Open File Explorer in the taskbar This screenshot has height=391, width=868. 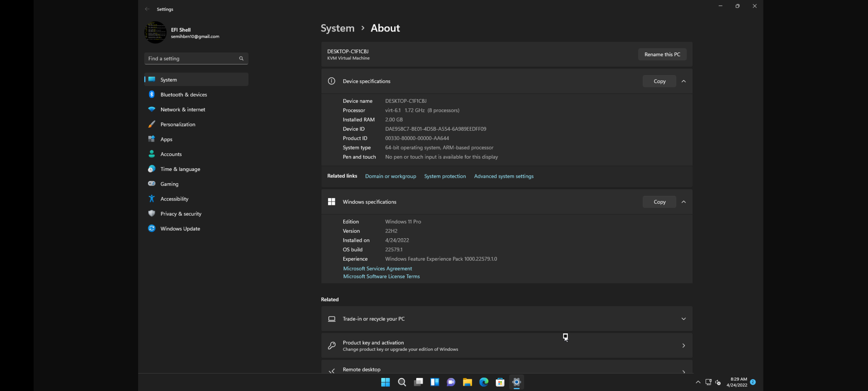(x=467, y=382)
